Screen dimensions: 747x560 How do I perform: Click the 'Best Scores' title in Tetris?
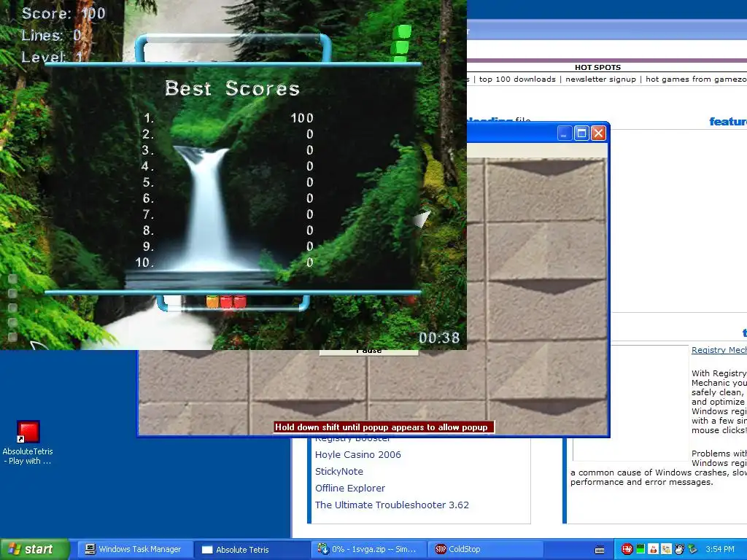(x=232, y=88)
